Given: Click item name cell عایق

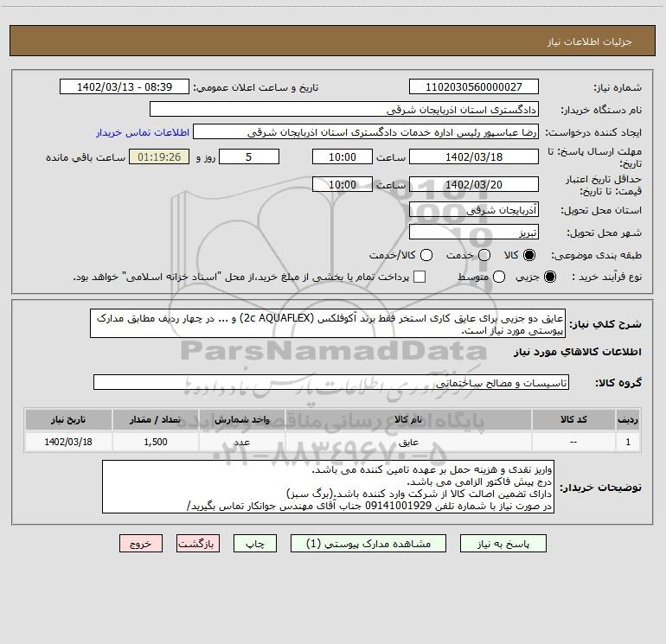Looking at the screenshot, I should (408, 442).
